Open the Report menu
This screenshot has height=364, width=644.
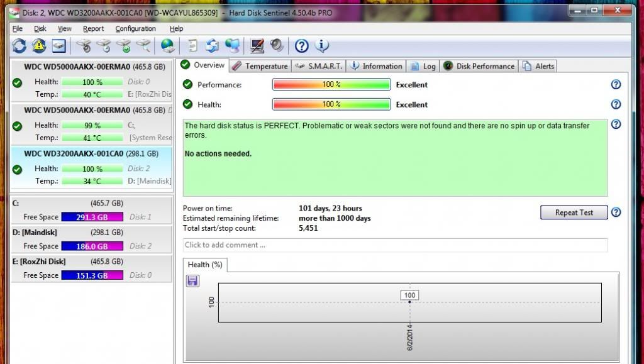[x=93, y=28]
